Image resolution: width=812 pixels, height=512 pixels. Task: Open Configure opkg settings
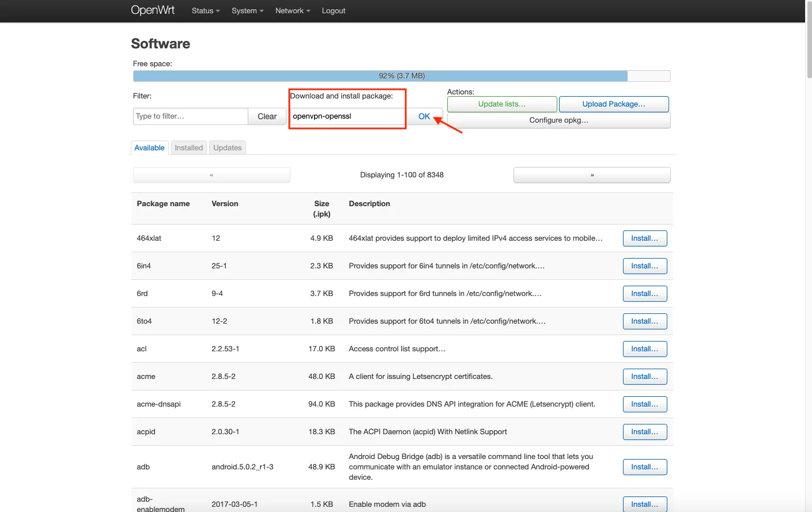(x=558, y=120)
